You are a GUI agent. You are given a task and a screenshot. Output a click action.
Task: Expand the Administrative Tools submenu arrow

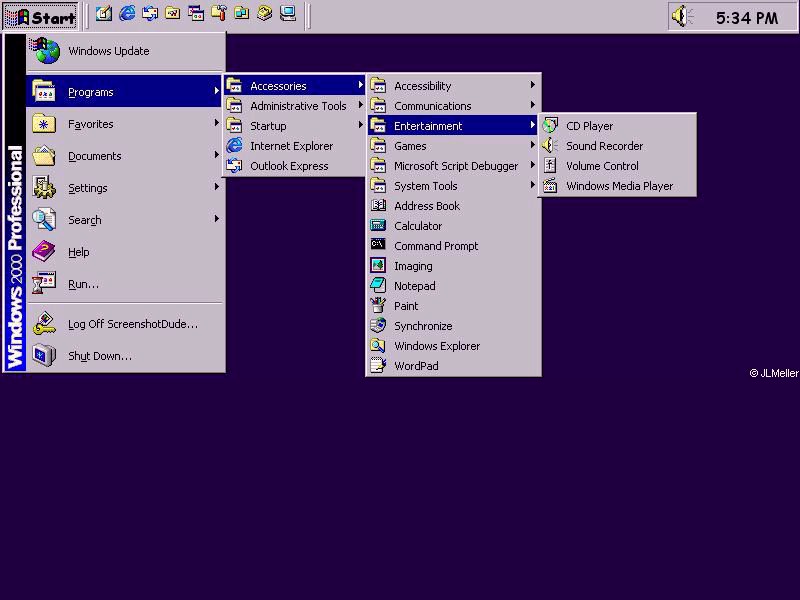tap(360, 105)
